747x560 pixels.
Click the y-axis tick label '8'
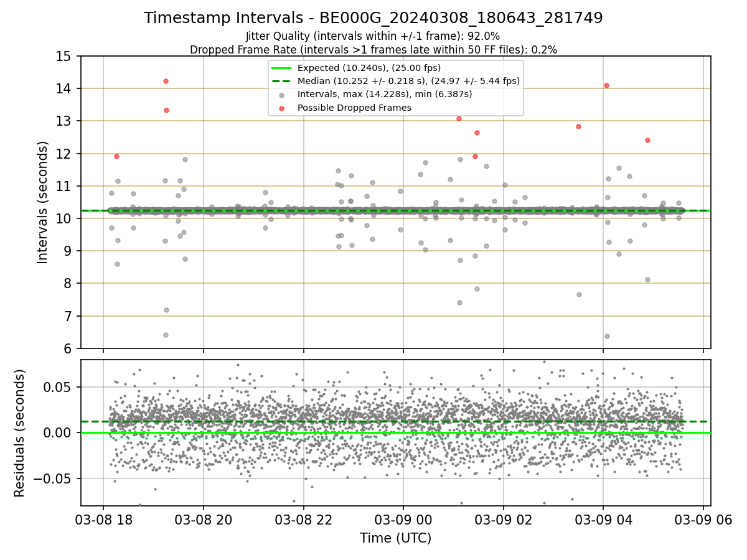click(68, 283)
